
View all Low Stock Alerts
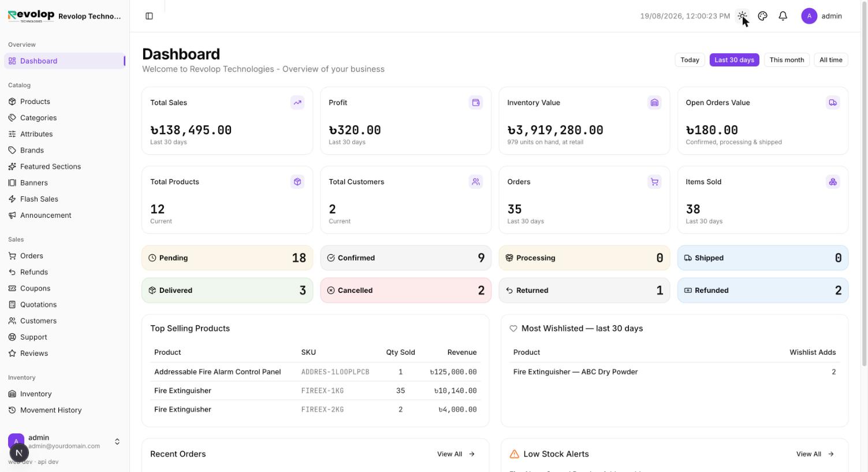coord(815,454)
